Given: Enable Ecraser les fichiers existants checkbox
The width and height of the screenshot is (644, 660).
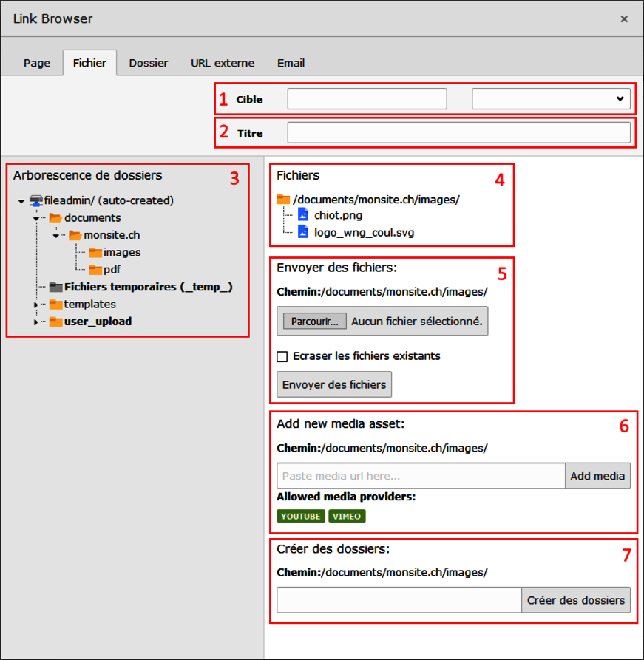Looking at the screenshot, I should coord(282,356).
